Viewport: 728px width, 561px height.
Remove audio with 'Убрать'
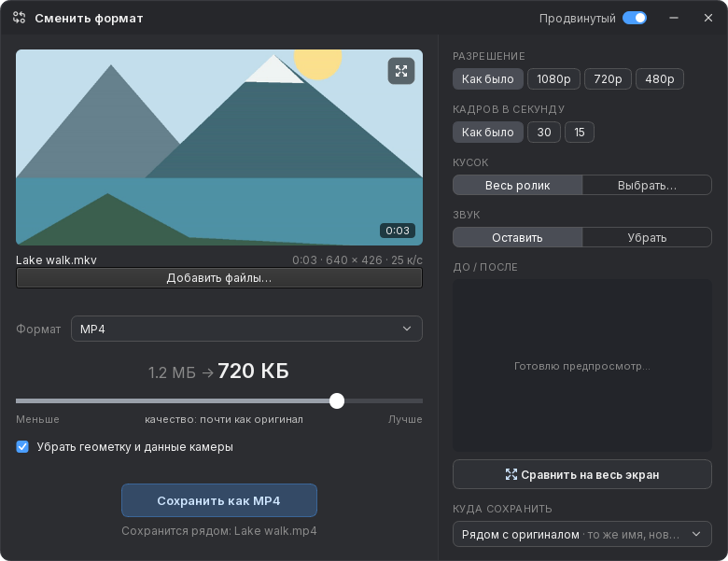click(647, 237)
